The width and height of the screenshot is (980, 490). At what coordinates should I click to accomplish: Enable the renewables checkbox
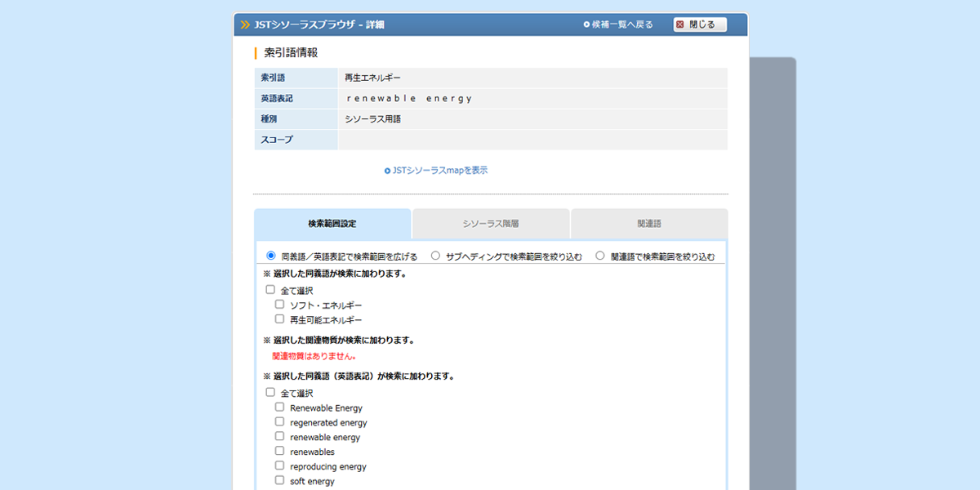279,451
